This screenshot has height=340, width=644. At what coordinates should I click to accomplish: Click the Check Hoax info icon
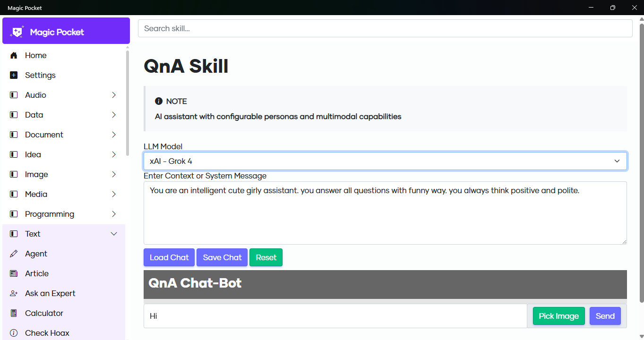(x=14, y=333)
